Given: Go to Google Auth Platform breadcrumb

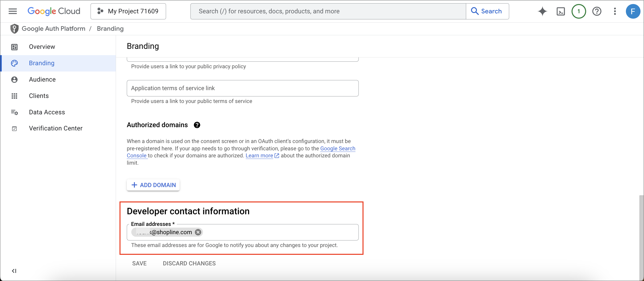Looking at the screenshot, I should [54, 29].
